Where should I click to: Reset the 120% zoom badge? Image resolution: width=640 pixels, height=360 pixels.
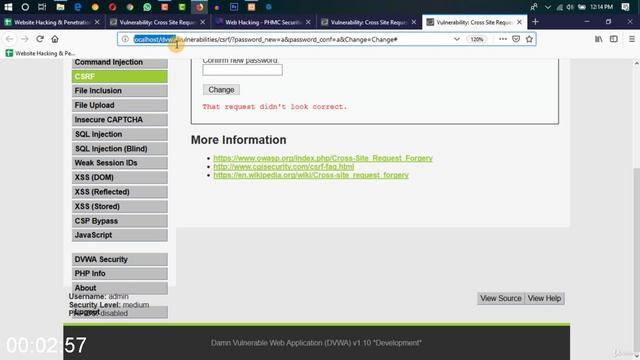(x=476, y=39)
